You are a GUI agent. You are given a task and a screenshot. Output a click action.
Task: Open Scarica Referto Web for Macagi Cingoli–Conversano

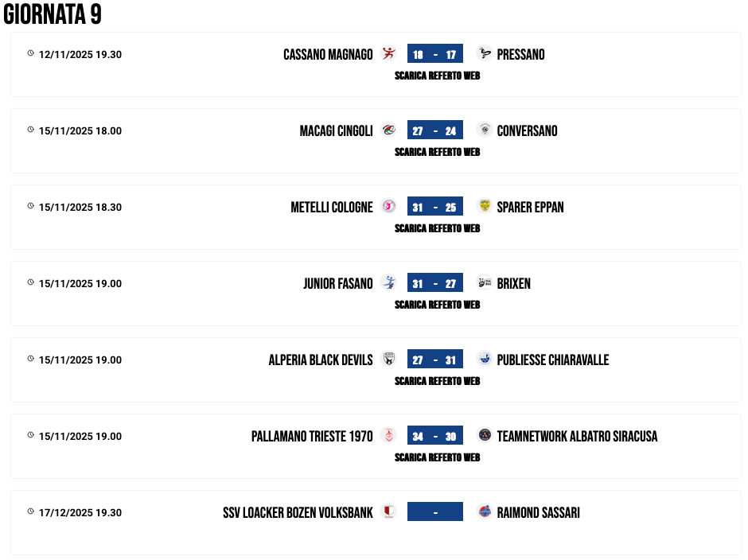[x=437, y=152]
